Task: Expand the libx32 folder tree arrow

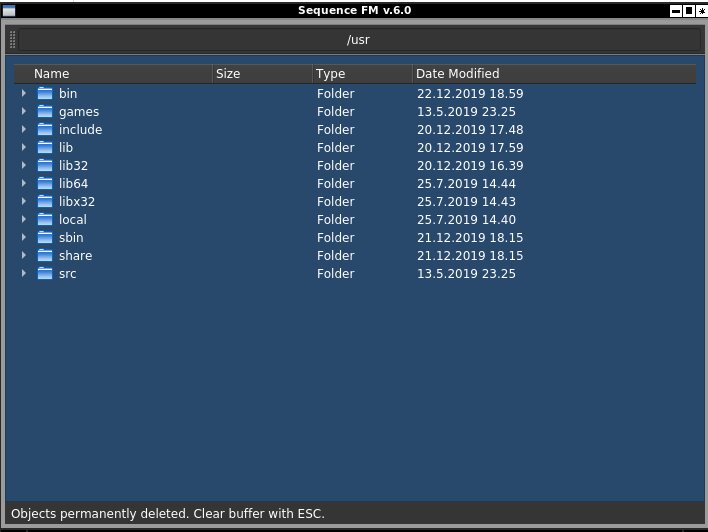Action: pos(23,201)
